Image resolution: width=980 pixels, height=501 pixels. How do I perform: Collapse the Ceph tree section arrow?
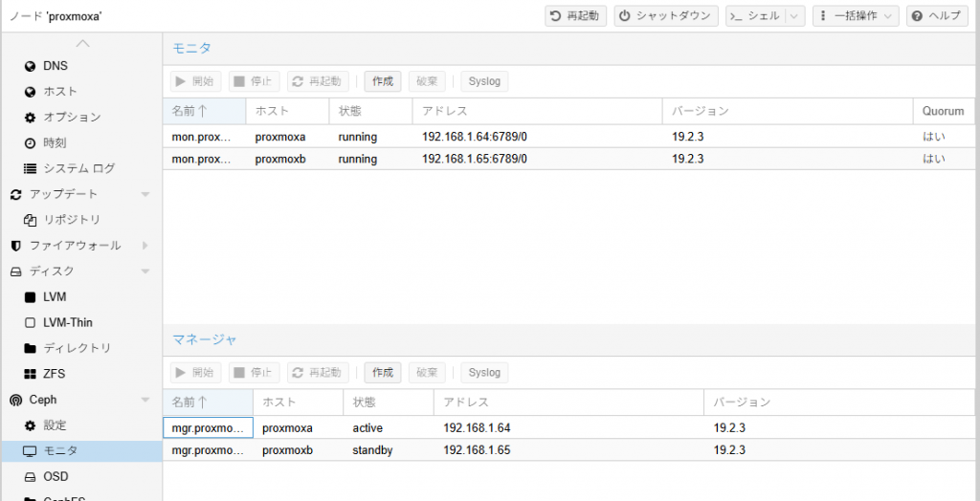point(145,400)
